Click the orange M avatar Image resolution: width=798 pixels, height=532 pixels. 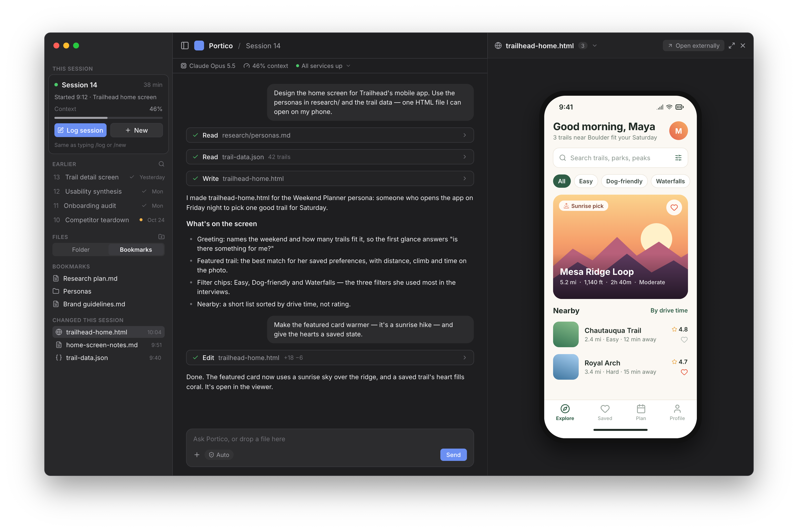[x=678, y=131]
